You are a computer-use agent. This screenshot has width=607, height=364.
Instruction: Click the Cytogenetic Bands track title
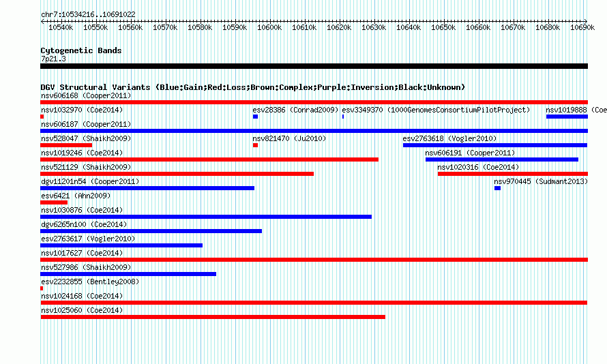tap(81, 50)
